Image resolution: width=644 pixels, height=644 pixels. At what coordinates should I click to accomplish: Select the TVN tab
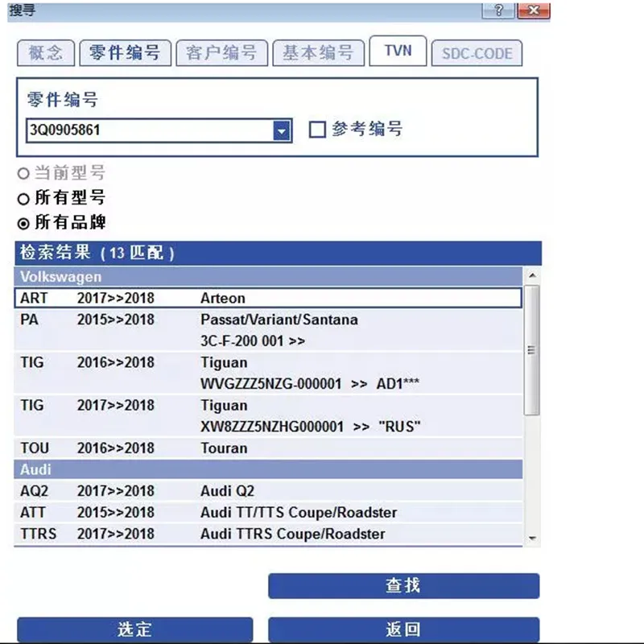[398, 51]
